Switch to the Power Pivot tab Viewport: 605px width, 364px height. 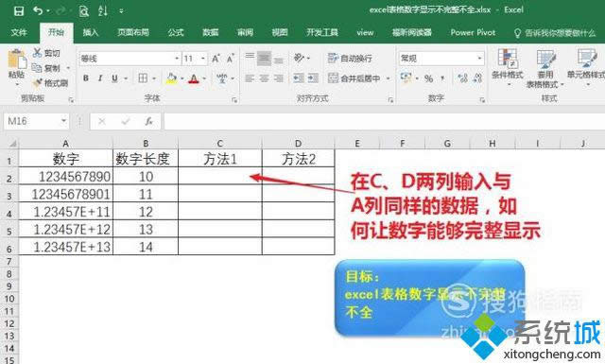click(x=473, y=32)
